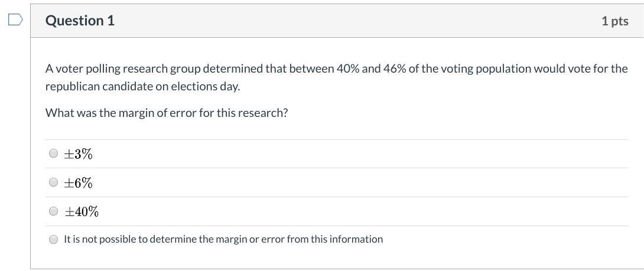This screenshot has width=644, height=271.
Task: Select the ±40% radio button
Action: point(54,211)
